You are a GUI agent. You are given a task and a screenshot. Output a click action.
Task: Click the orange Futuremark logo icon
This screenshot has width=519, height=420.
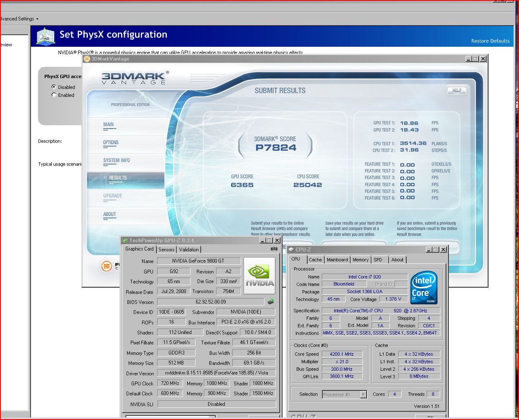[x=107, y=266]
